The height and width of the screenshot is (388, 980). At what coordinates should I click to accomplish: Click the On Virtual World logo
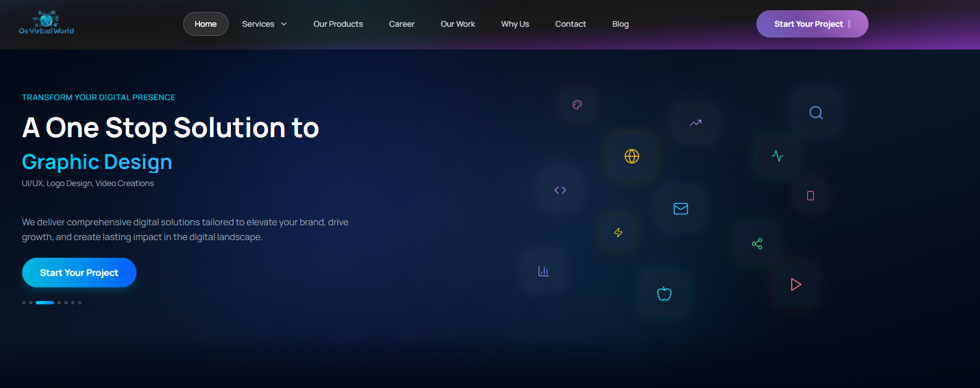46,23
